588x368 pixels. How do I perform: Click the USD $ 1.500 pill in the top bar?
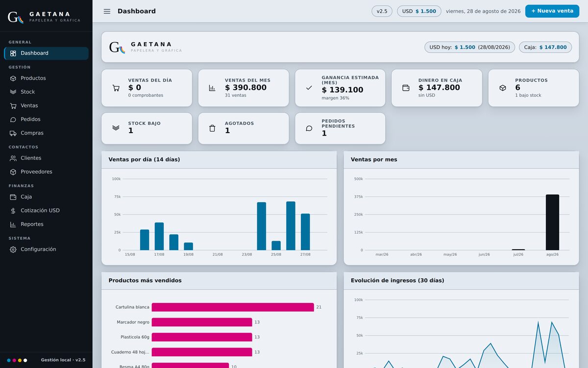419,11
